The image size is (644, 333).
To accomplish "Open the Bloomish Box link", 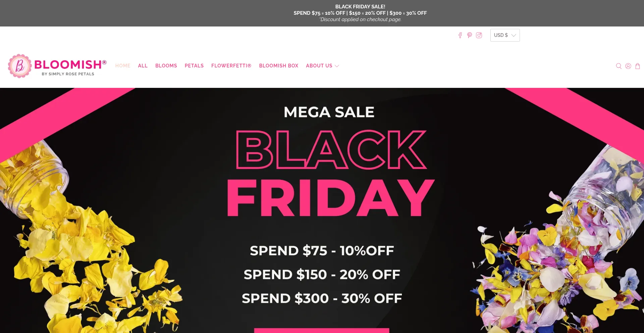I will (x=279, y=66).
